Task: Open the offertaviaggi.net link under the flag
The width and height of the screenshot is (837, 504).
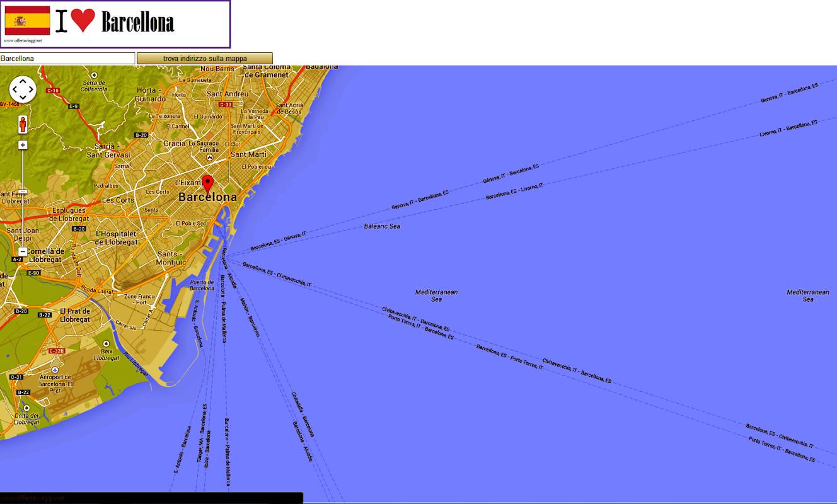Action: [x=23, y=40]
